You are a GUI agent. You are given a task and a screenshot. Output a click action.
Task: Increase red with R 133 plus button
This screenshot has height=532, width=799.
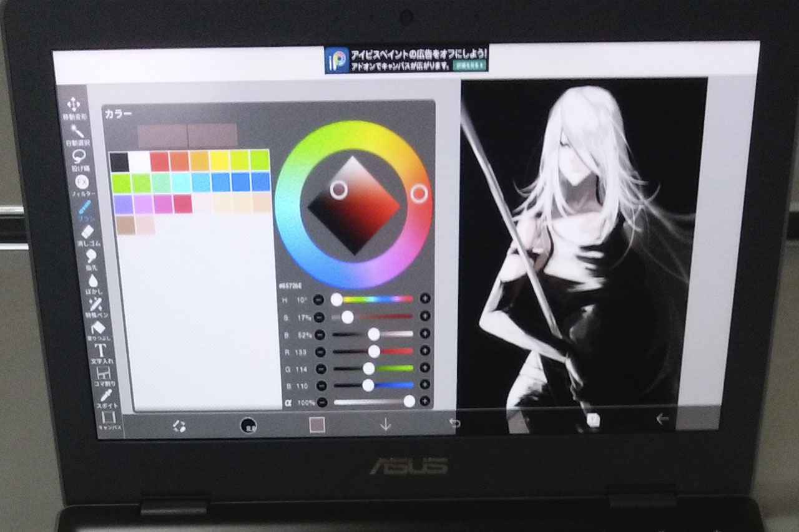click(x=425, y=351)
